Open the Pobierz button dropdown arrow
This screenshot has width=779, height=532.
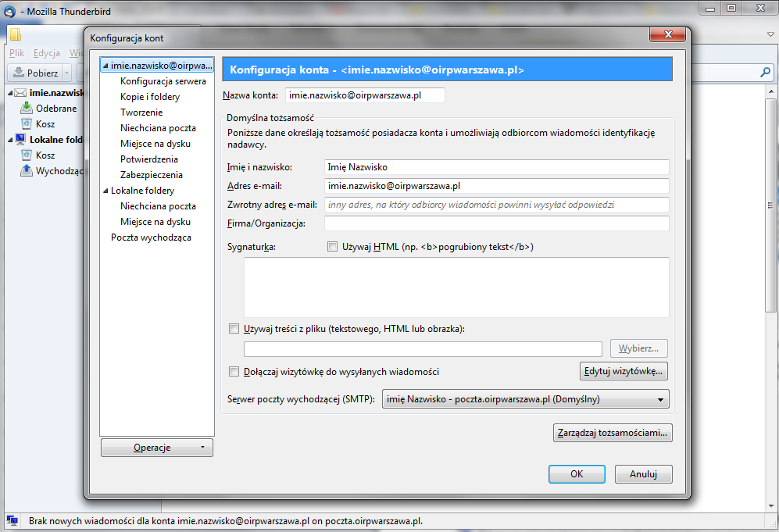tap(66, 73)
